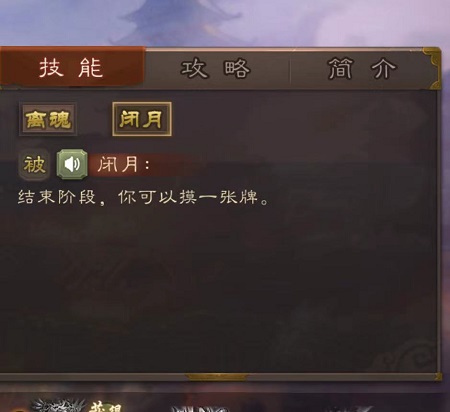This screenshot has height=412, width=450.
Task: Collapse panel using the gold bottom handle
Action: point(217,377)
